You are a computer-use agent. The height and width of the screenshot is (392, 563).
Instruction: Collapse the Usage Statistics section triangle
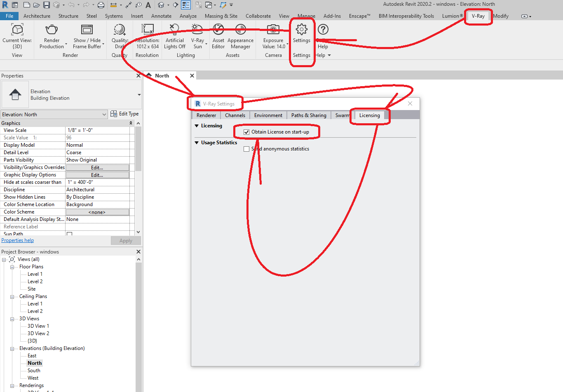197,143
